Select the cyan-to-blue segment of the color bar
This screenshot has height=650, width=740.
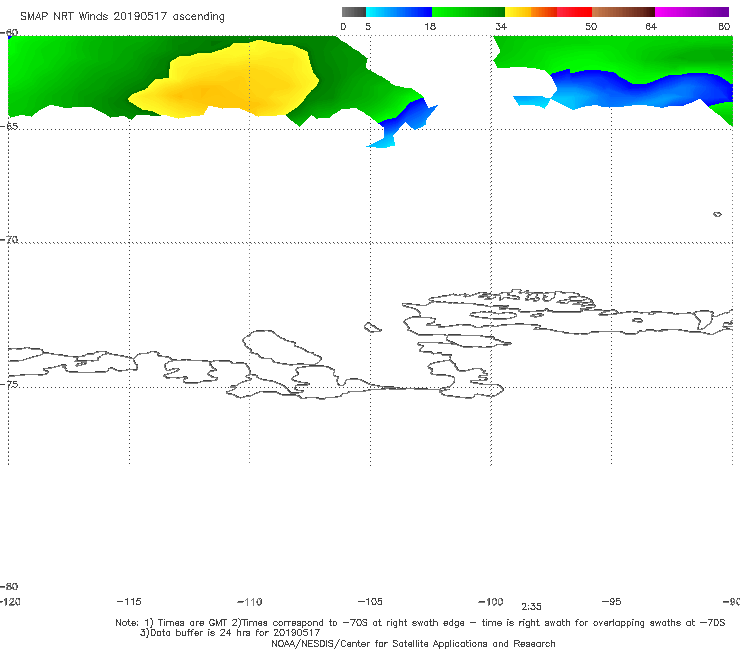click(x=399, y=12)
